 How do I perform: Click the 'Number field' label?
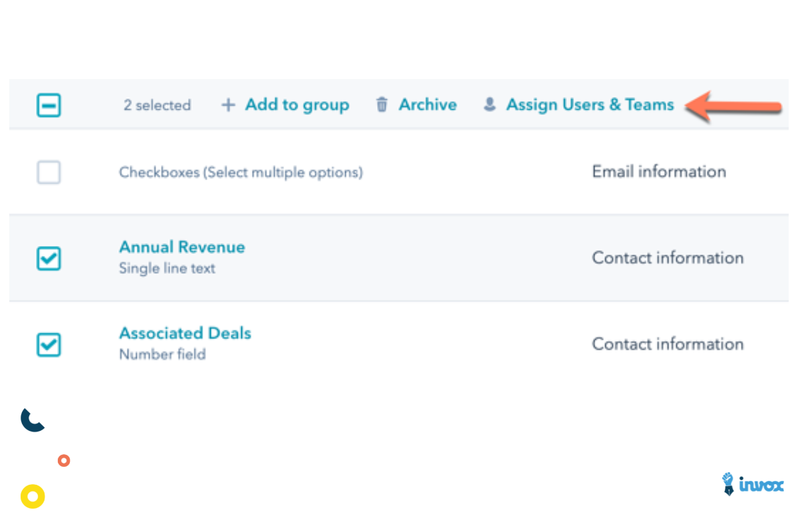(x=162, y=354)
